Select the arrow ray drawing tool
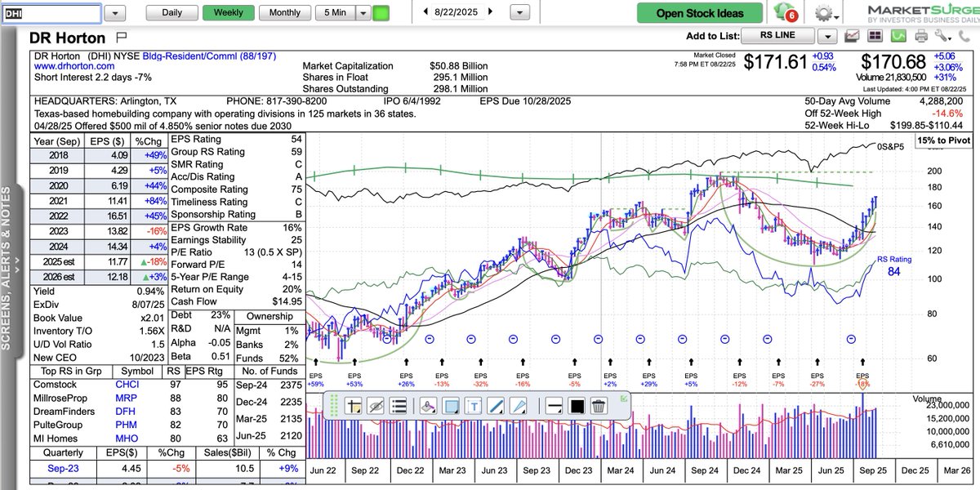This screenshot has height=490, width=980. [x=518, y=406]
